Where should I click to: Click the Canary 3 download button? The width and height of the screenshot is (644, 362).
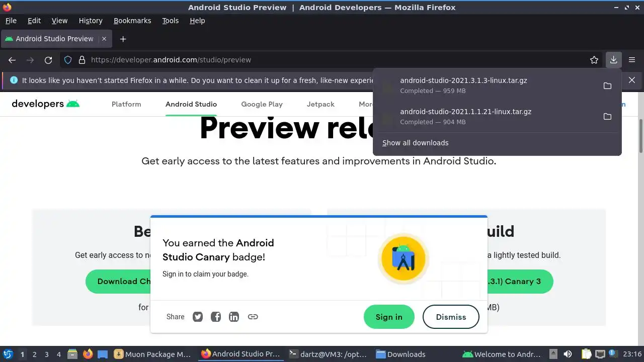(520, 282)
